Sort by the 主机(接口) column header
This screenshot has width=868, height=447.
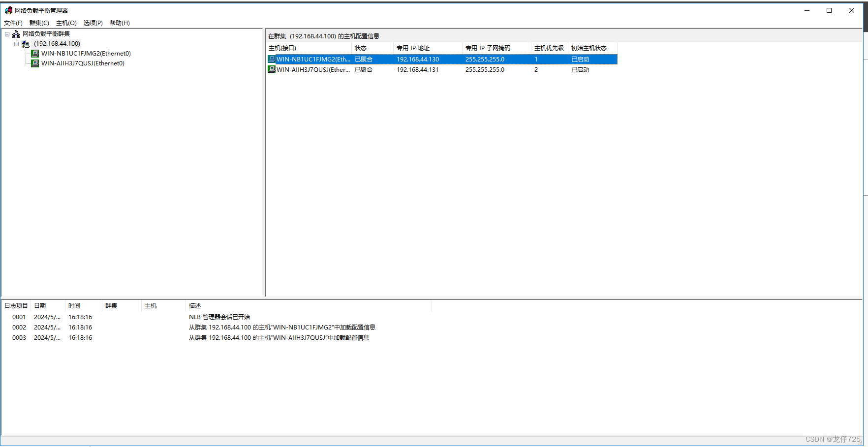point(309,48)
